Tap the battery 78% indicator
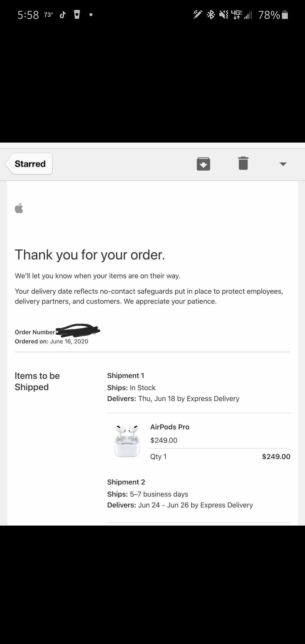Viewport: 305px width, 644px height. 273,15
